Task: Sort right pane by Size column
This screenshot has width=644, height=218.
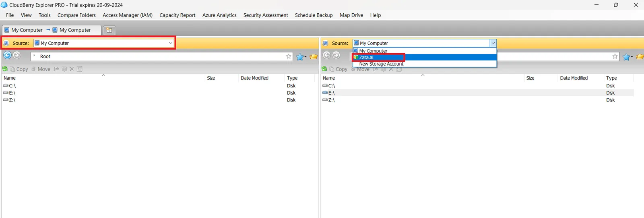Action: coord(530,78)
